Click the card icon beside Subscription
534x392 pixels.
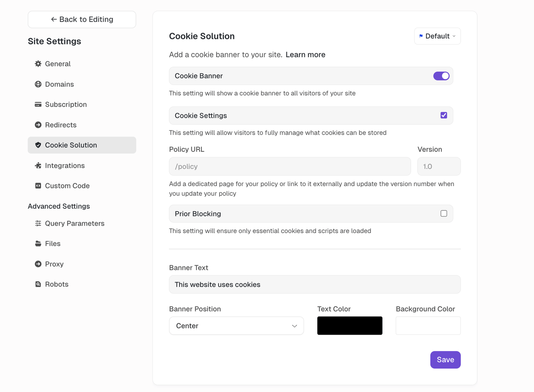[38, 104]
